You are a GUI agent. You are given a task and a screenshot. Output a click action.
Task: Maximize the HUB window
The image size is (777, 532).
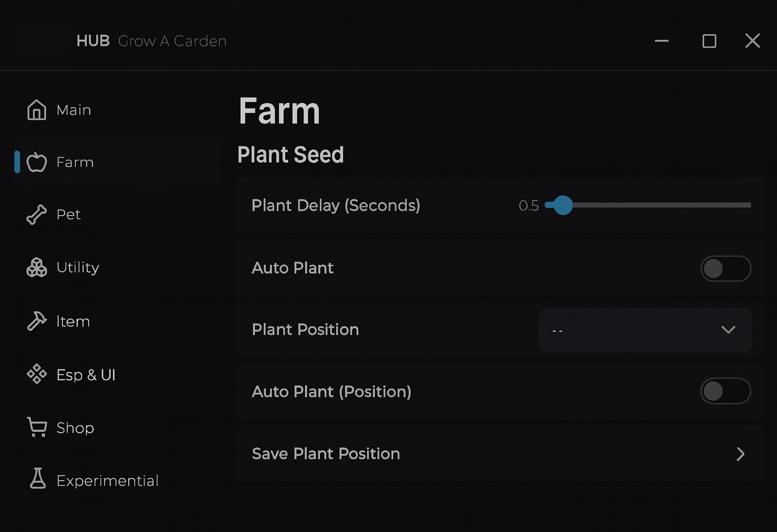709,41
